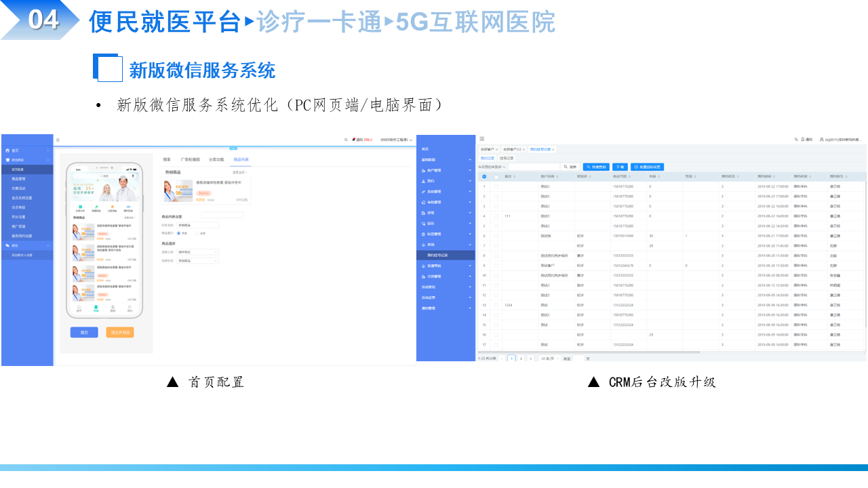Click the magnifier search icon at top right
The width and height of the screenshot is (868, 488).
[x=795, y=138]
